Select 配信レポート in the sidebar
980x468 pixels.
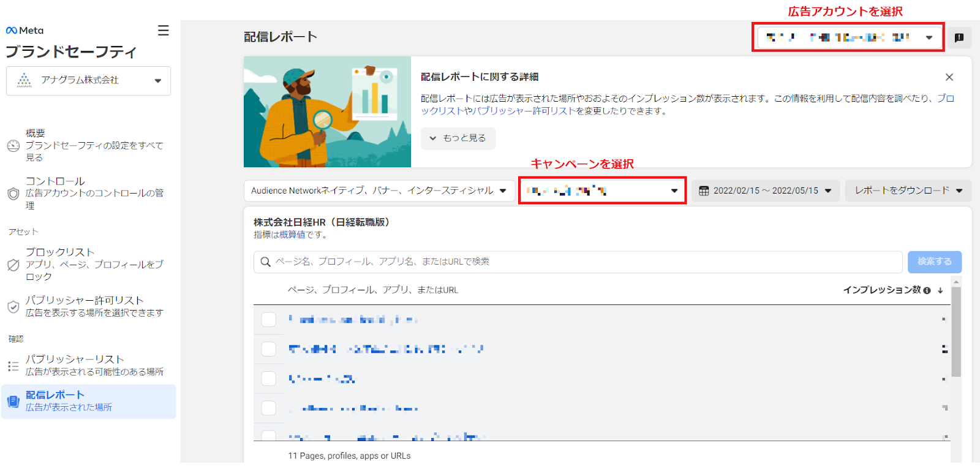tap(88, 401)
